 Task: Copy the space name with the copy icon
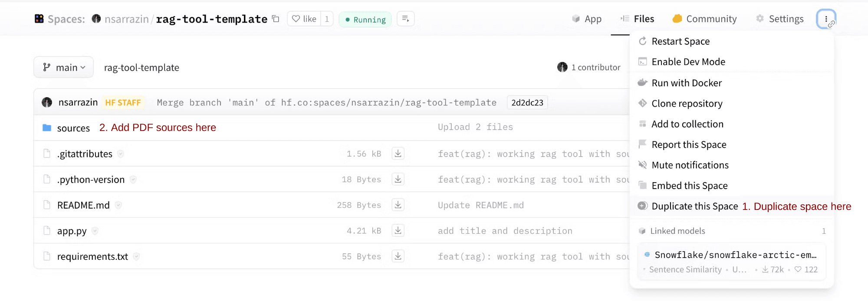pyautogui.click(x=276, y=19)
